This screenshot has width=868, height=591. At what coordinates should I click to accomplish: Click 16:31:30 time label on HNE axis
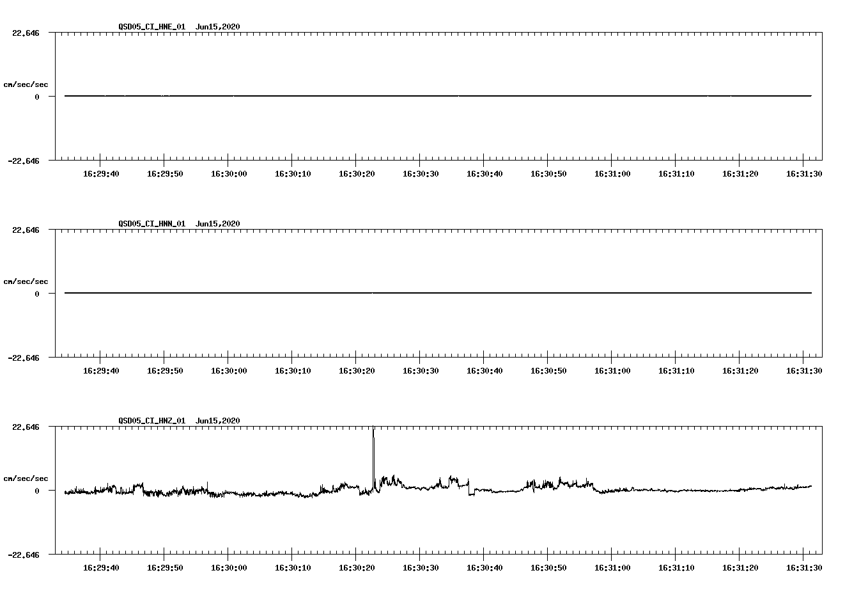[804, 174]
